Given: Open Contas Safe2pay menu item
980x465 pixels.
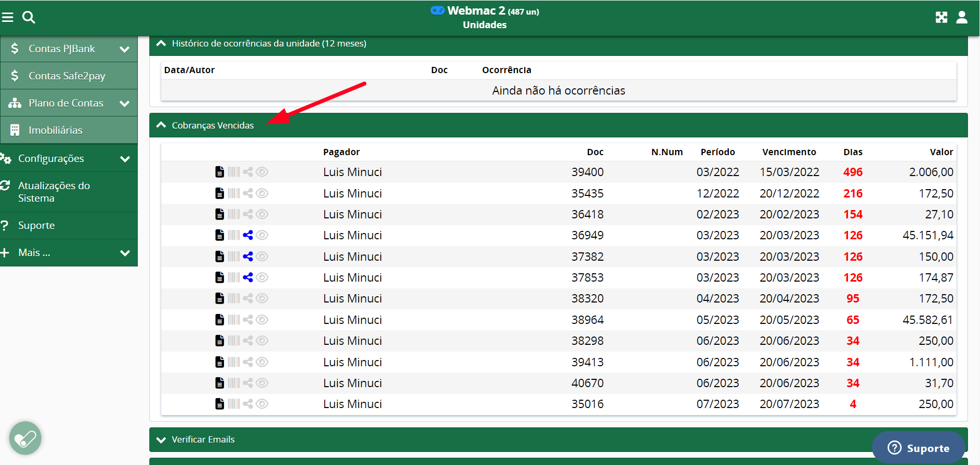Looking at the screenshot, I should tap(69, 76).
